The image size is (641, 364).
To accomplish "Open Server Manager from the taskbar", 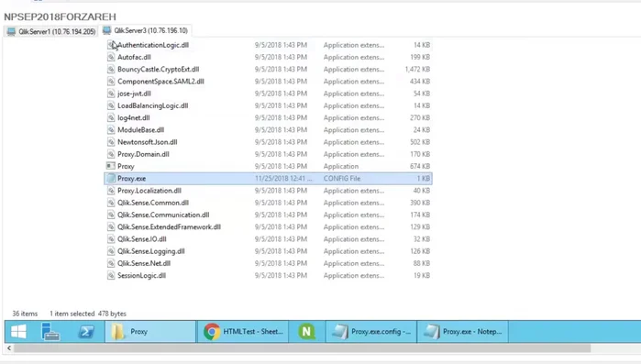I will [x=50, y=331].
